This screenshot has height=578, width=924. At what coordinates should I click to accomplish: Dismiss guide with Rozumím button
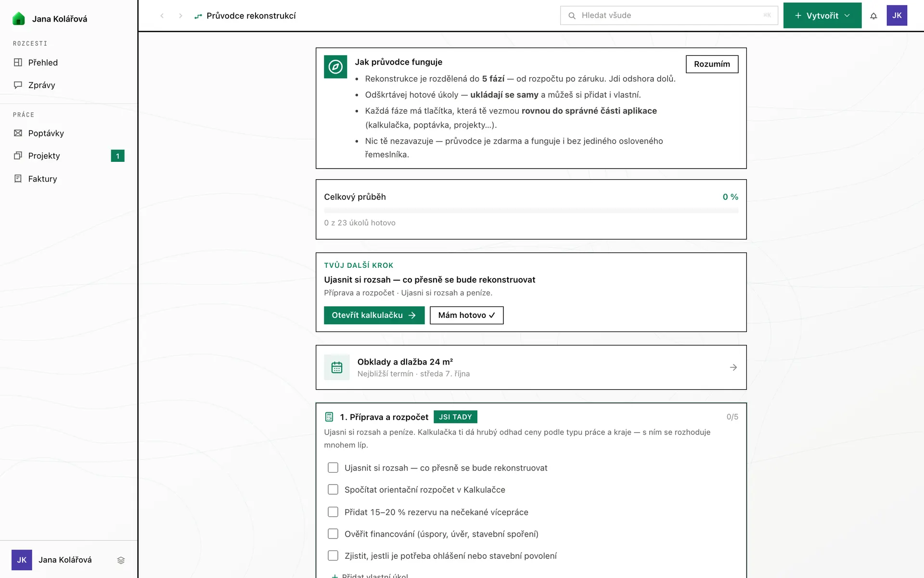[712, 64]
